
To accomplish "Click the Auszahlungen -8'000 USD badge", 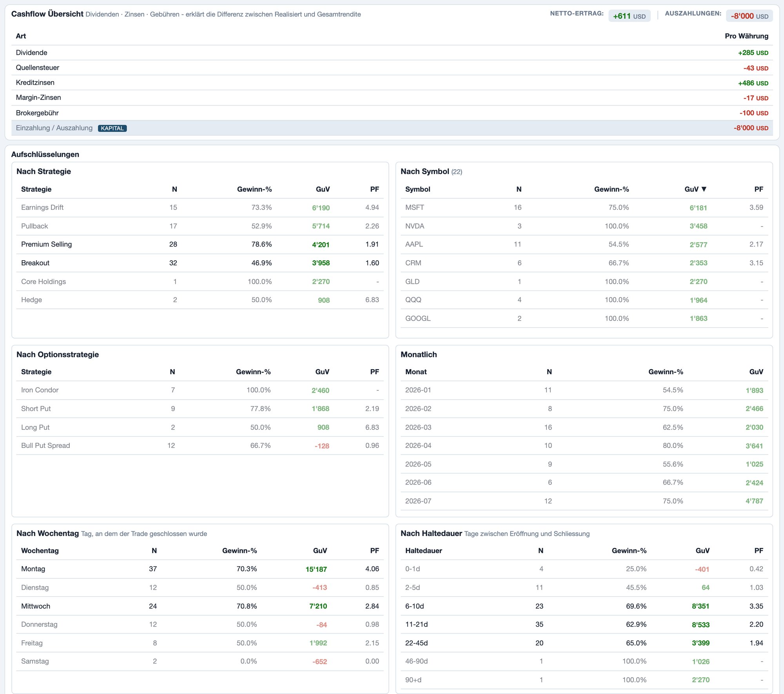I will pyautogui.click(x=749, y=16).
